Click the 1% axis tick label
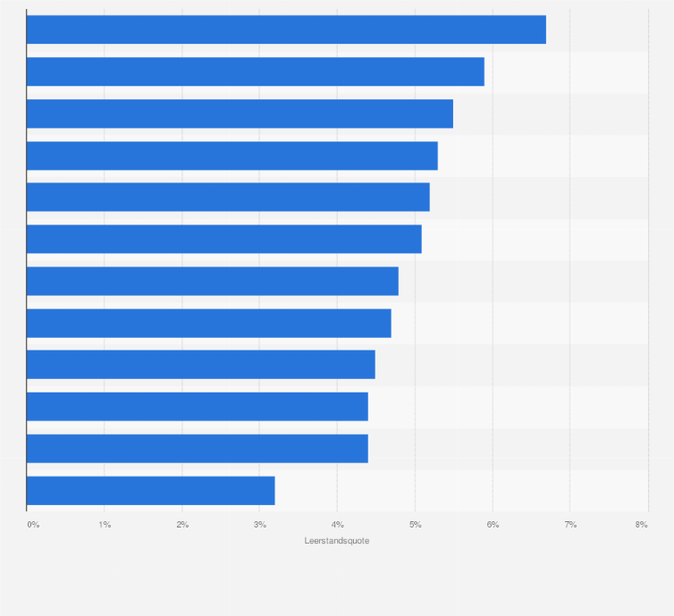 [x=105, y=525]
